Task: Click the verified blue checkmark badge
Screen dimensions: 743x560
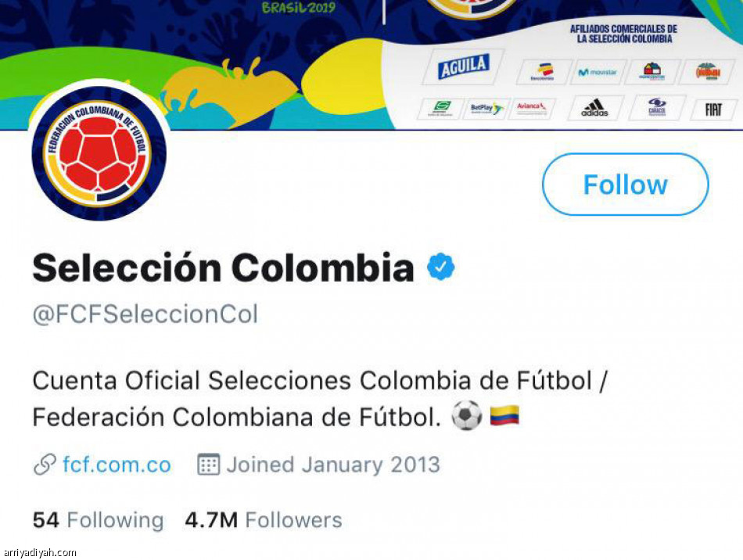Action: point(440,266)
